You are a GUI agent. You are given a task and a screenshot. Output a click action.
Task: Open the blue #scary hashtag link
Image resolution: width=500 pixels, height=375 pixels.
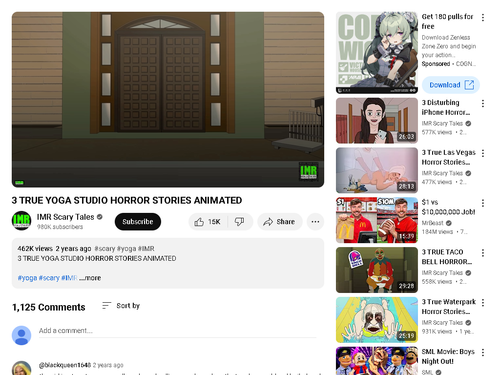click(x=49, y=278)
